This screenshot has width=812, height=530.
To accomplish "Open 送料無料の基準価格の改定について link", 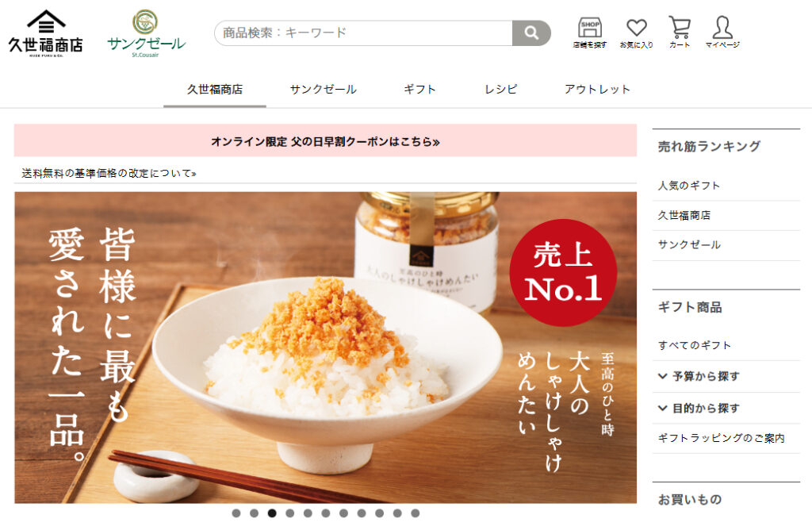I will pos(109,174).
